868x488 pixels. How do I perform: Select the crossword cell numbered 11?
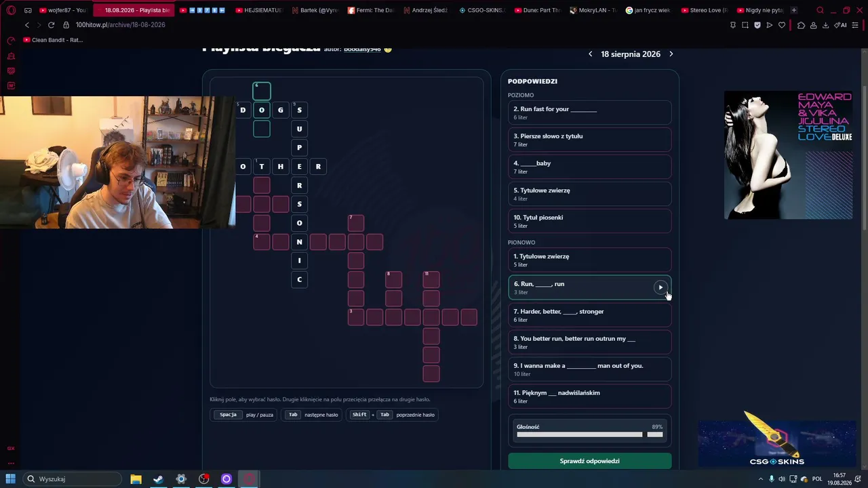coord(431,279)
